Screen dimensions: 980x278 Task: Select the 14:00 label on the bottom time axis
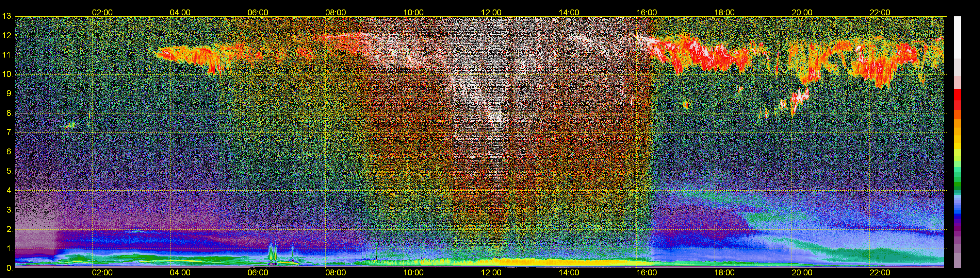tap(569, 273)
